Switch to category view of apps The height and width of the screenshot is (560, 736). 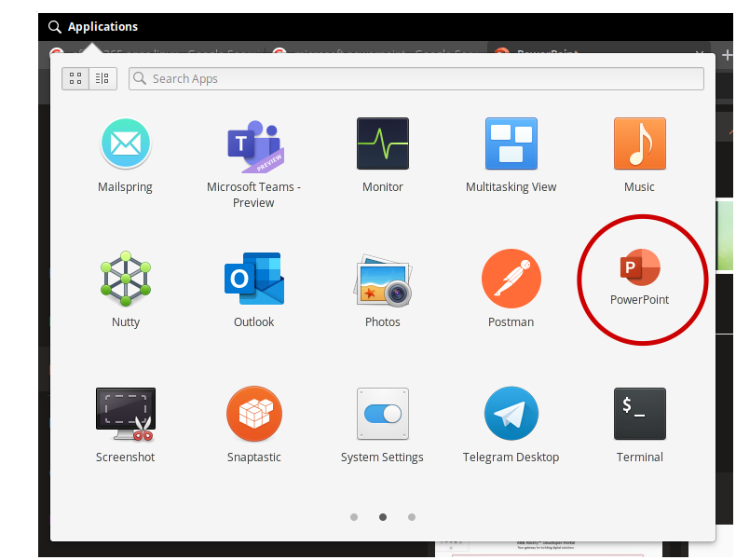click(102, 78)
